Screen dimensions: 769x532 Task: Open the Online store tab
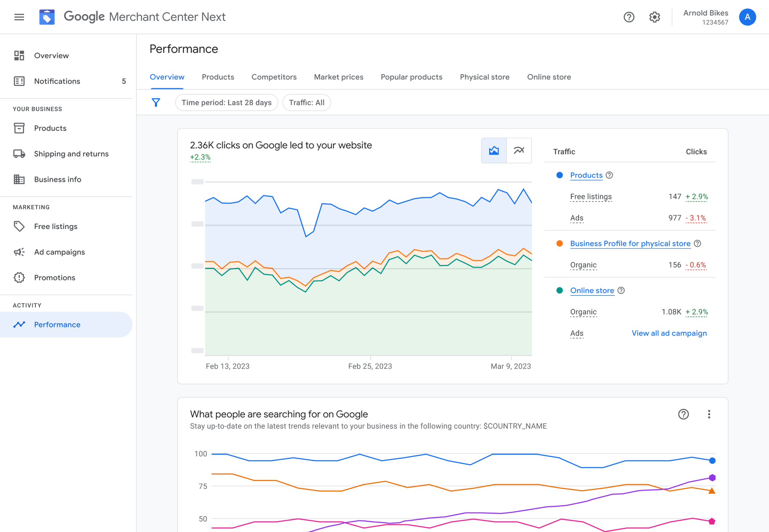[549, 77]
